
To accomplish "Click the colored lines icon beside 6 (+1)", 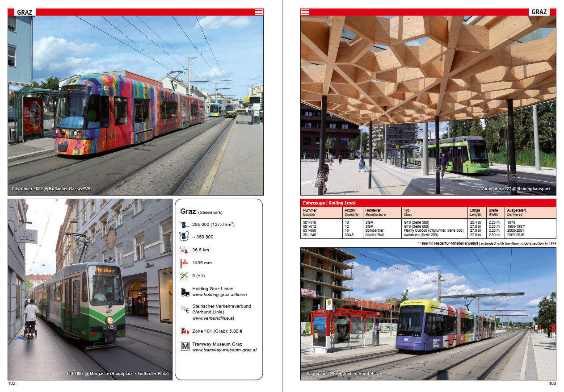I will 185,276.
